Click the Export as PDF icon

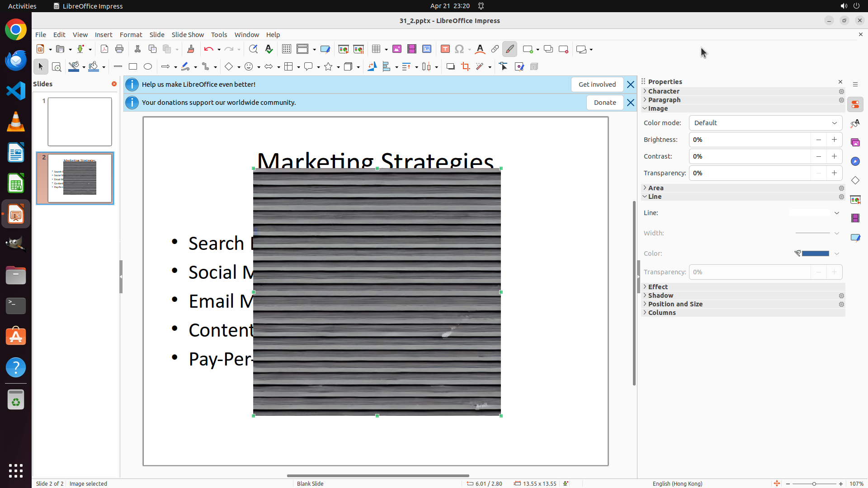[x=104, y=49]
